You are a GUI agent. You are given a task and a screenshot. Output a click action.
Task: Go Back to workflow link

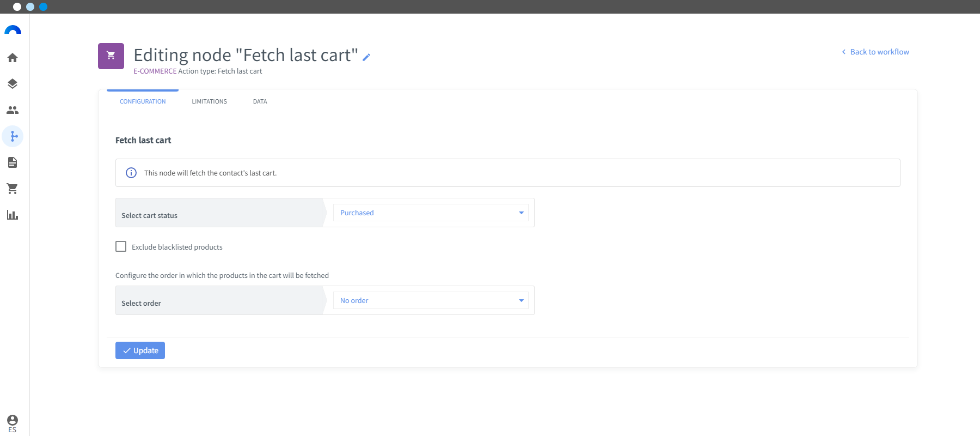[875, 52]
